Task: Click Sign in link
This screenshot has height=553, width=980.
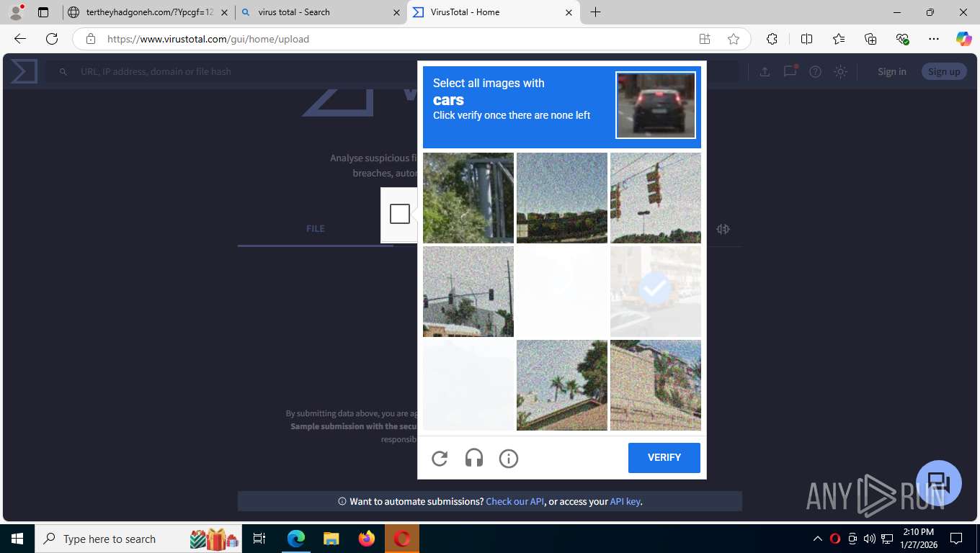Action: point(892,71)
